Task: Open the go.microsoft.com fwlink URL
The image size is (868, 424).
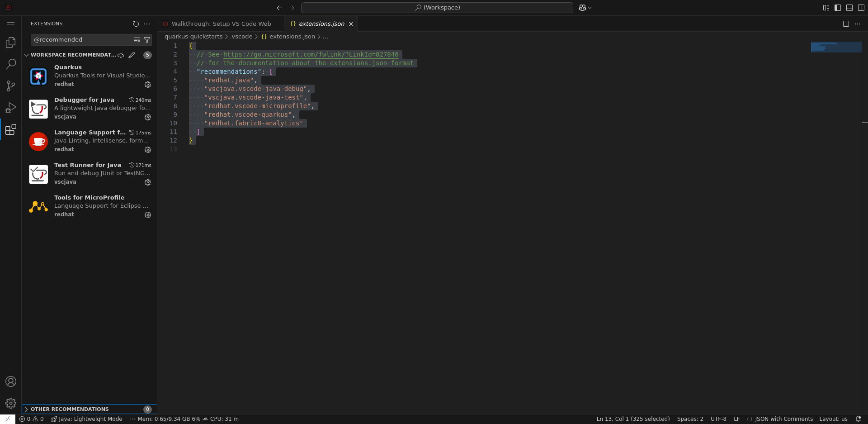Action: [x=311, y=54]
